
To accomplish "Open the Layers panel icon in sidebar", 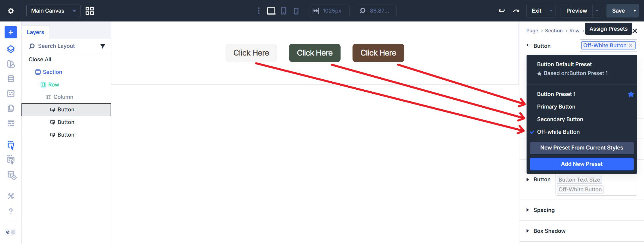I will 11,49.
